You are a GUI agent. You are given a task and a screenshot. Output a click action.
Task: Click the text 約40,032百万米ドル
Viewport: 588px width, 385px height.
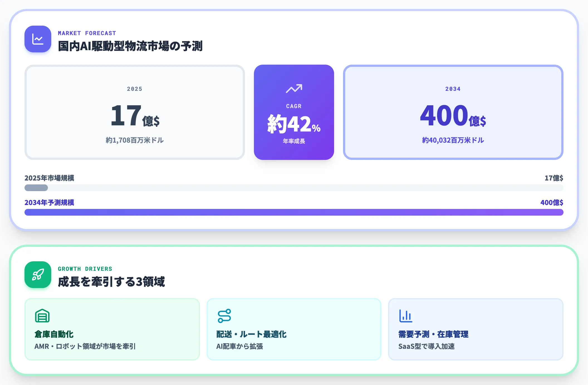tap(453, 140)
